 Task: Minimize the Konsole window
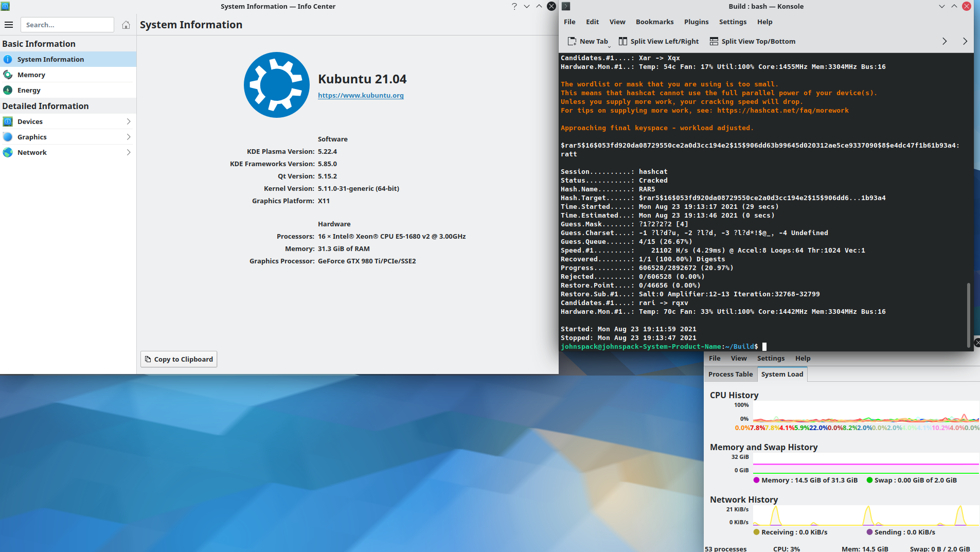pos(942,6)
